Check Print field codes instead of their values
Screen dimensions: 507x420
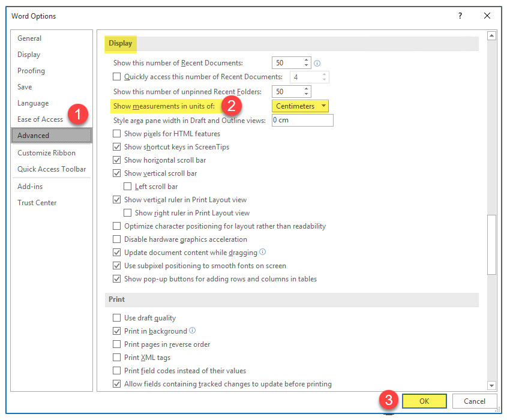tap(116, 371)
